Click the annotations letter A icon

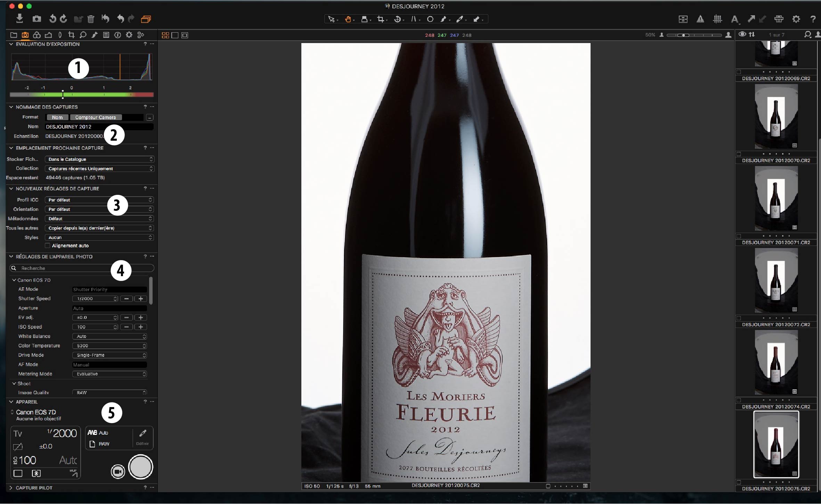pos(734,20)
